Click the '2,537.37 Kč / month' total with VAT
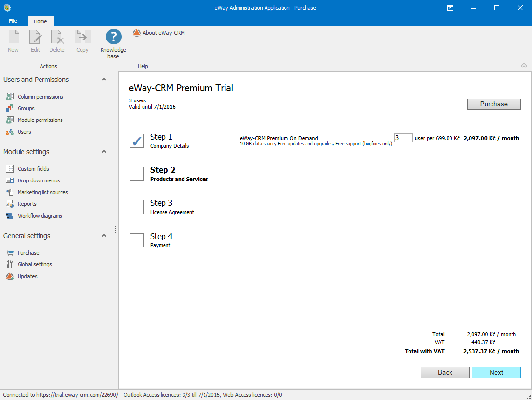 click(x=491, y=351)
